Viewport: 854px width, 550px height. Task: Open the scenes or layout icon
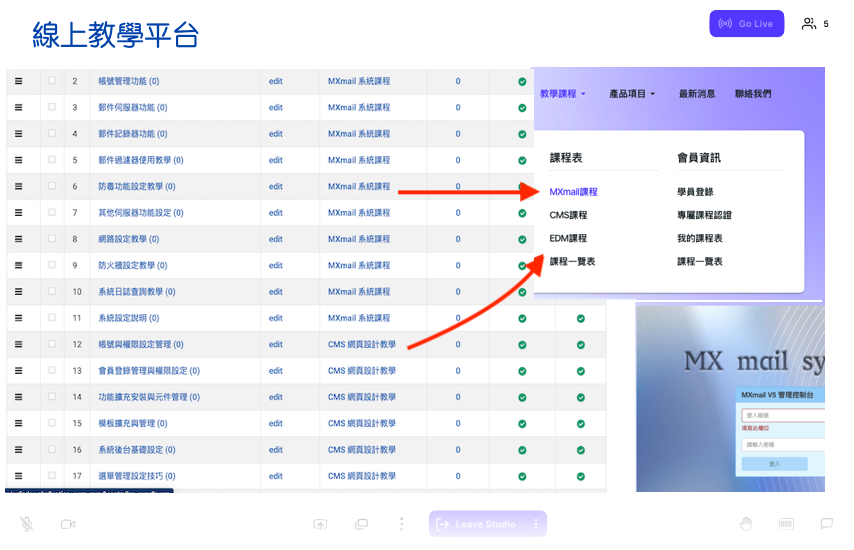[x=361, y=524]
